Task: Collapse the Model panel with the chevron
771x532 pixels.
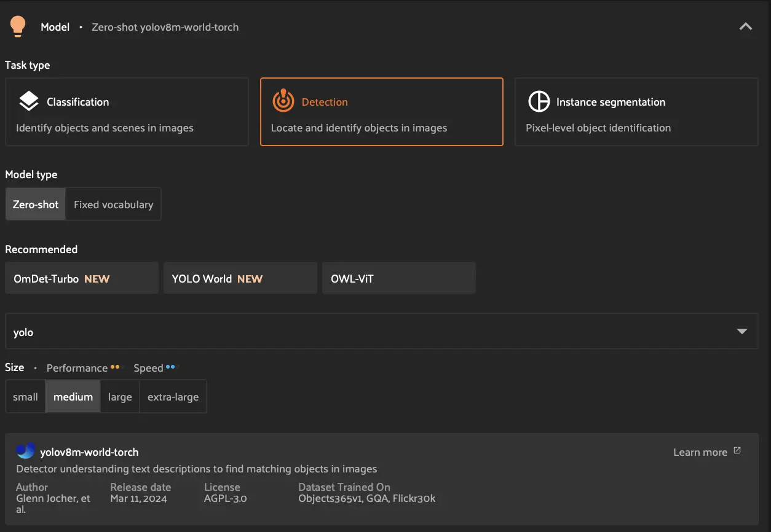Action: coord(745,26)
